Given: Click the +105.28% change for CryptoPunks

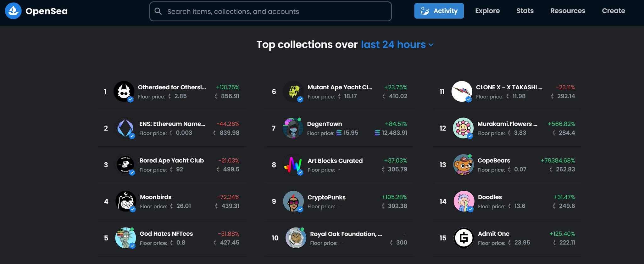Looking at the screenshot, I should coord(394,197).
